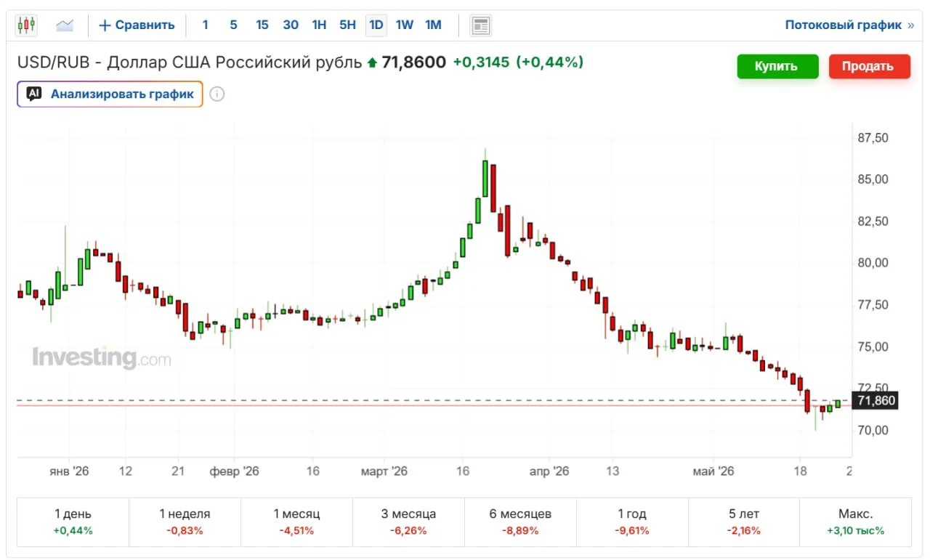Click the +0,3145 price change value

pos(481,62)
